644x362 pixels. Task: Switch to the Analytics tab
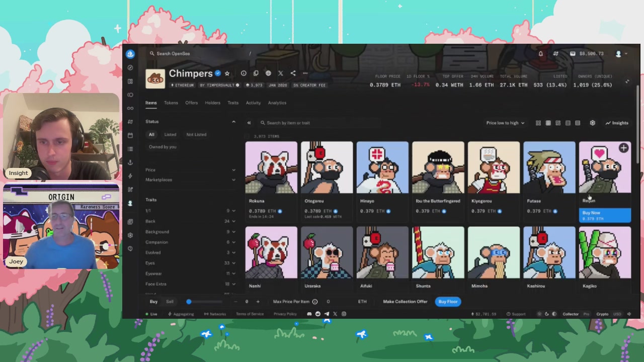(277, 103)
